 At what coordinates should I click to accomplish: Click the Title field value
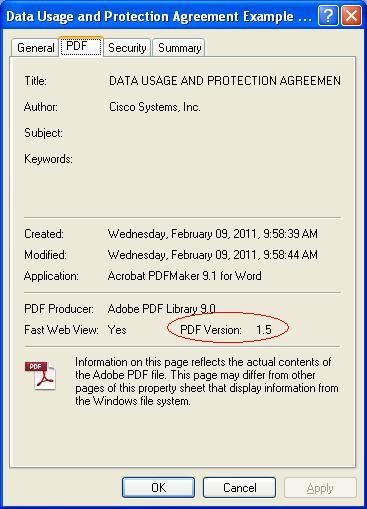pos(225,81)
